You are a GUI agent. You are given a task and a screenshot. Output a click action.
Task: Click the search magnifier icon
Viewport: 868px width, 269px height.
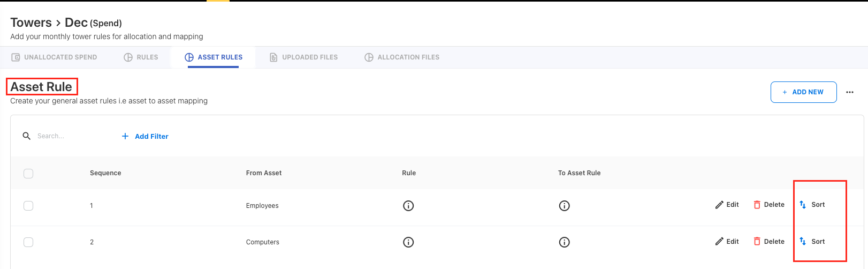27,136
